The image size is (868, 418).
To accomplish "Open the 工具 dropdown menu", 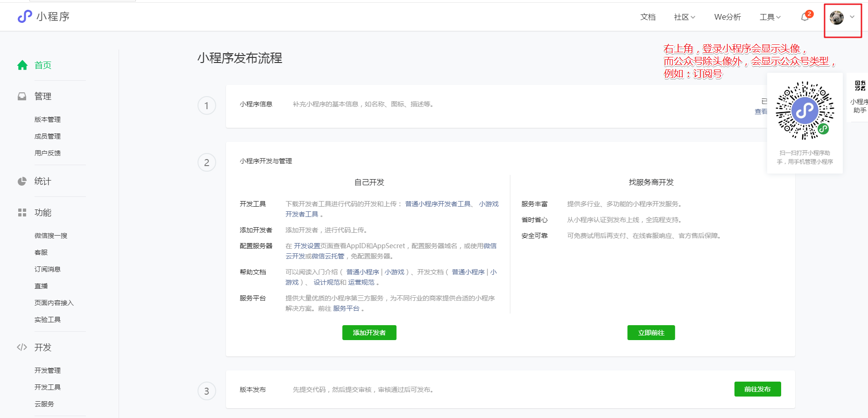I will coord(770,17).
